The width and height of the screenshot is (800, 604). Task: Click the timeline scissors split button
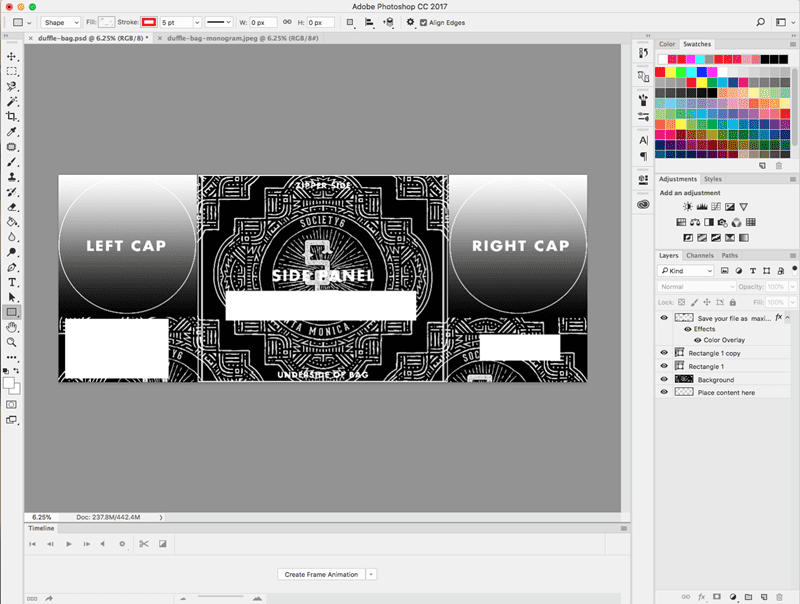[144, 544]
